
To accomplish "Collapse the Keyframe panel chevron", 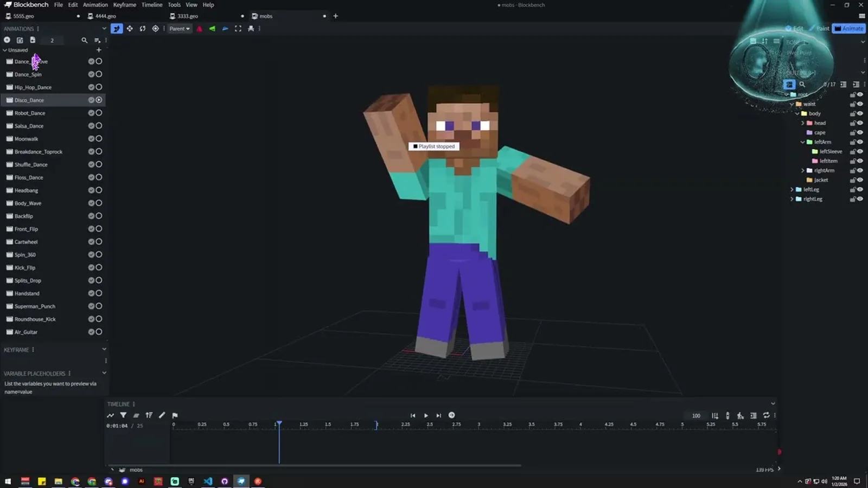I will click(x=104, y=350).
